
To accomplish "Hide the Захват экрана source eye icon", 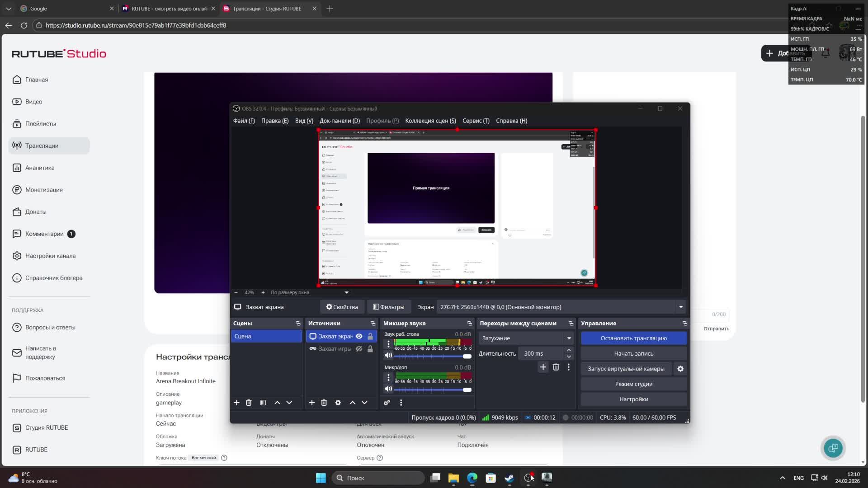I will [x=359, y=336].
